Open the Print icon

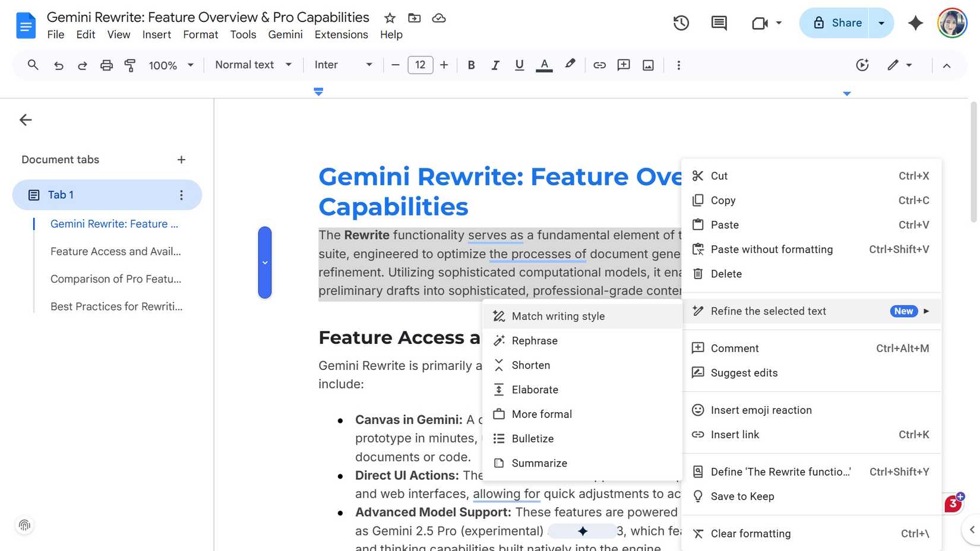click(x=106, y=65)
